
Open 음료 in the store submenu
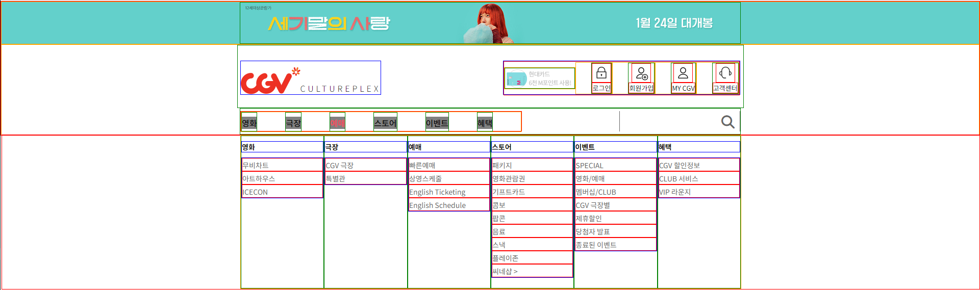(532, 231)
